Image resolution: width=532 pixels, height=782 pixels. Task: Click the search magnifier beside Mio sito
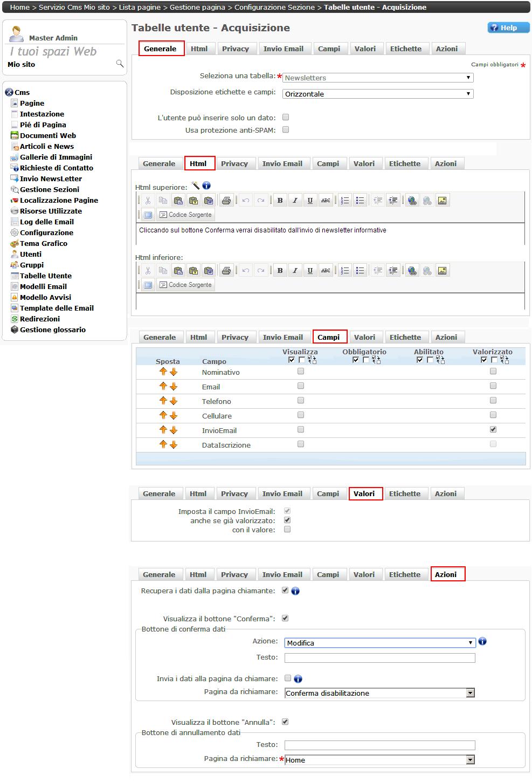pyautogui.click(x=120, y=64)
